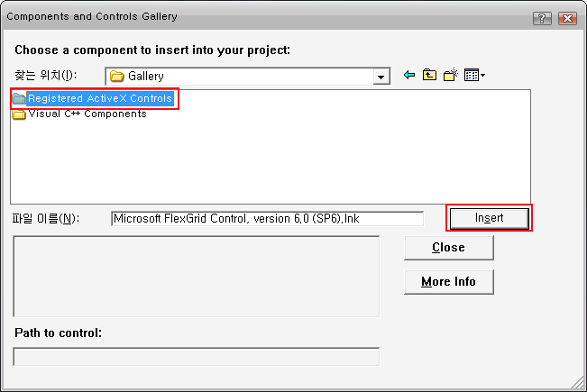Open More Info
Viewport: 587px width, 392px height.
pyautogui.click(x=448, y=282)
